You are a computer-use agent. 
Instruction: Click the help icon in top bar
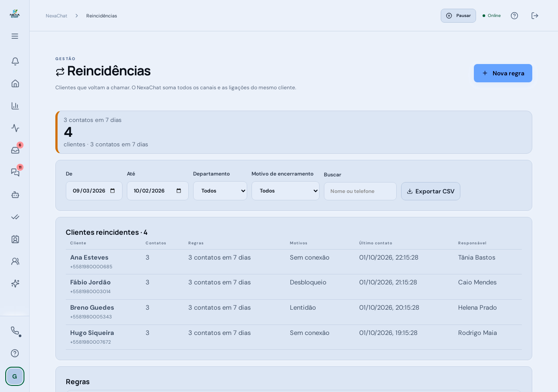[x=514, y=16]
